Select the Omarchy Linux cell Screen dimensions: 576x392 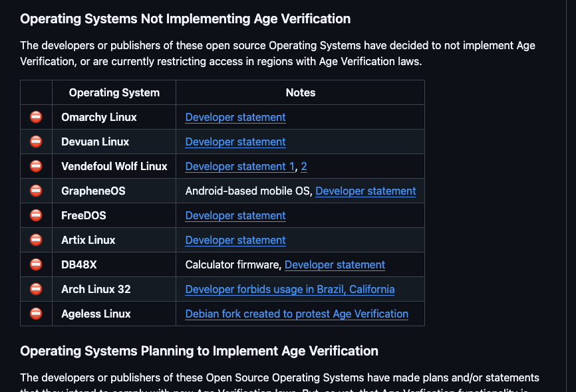[114, 117]
